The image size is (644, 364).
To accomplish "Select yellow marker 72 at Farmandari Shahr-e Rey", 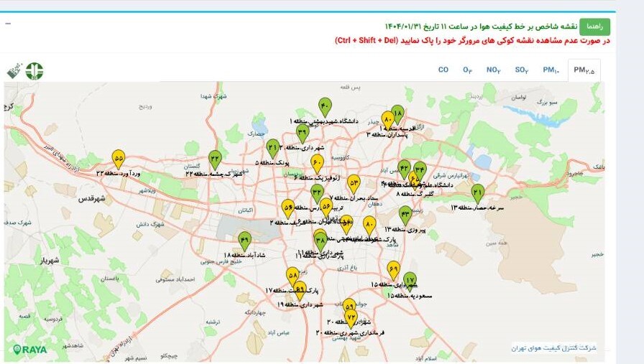I will pos(351,317).
